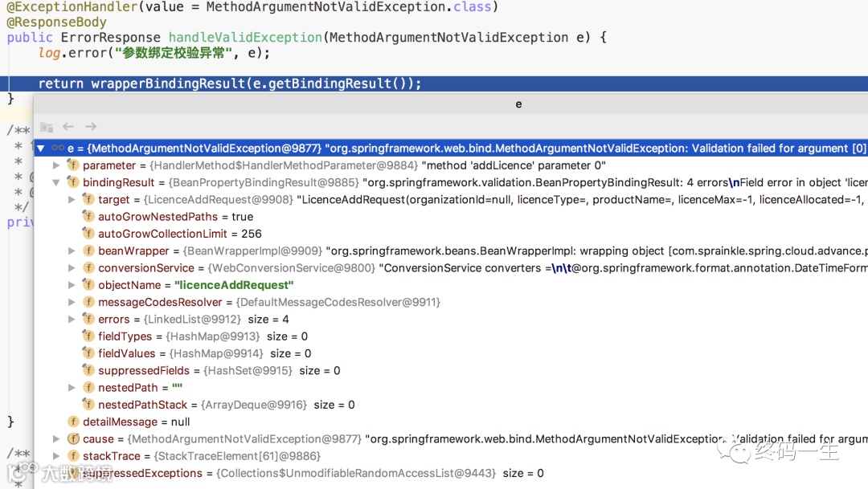Expand the 'conversionService' field node
This screenshot has width=868, height=489.
click(72, 268)
